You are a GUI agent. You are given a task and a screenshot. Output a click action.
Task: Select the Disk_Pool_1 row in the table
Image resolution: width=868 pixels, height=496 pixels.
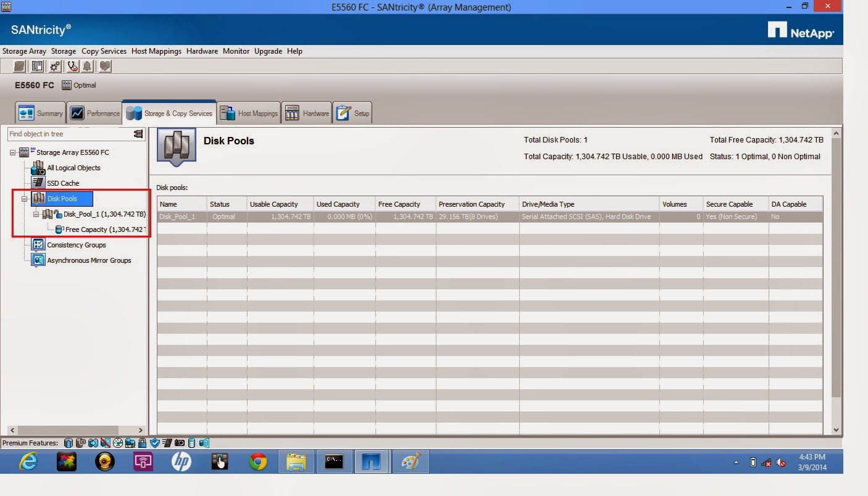point(180,217)
